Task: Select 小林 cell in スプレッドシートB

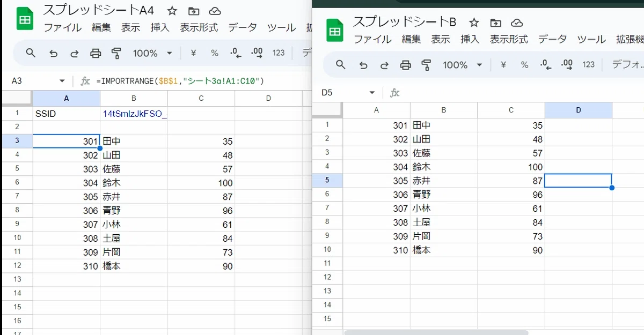Action: (x=443, y=209)
